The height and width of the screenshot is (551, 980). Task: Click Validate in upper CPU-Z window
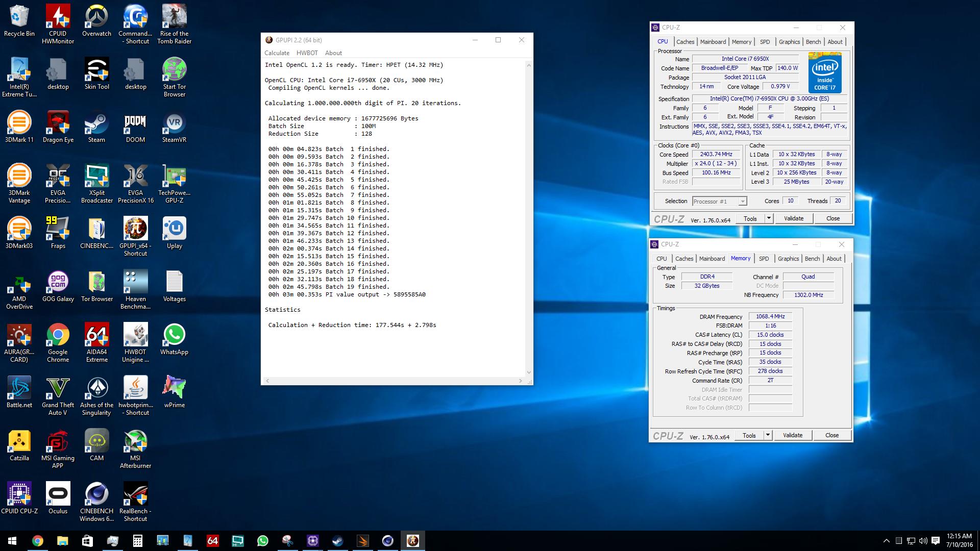794,218
